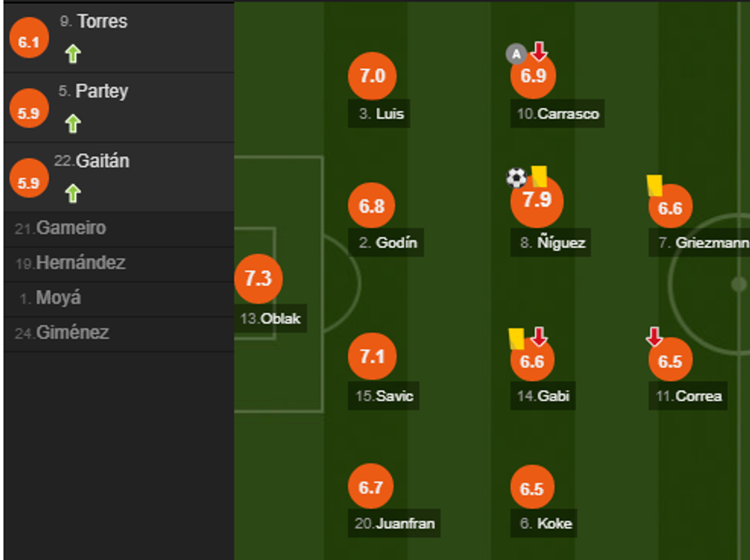Click Carrasco's assist badge icon
The width and height of the screenshot is (750, 560).
(517, 53)
